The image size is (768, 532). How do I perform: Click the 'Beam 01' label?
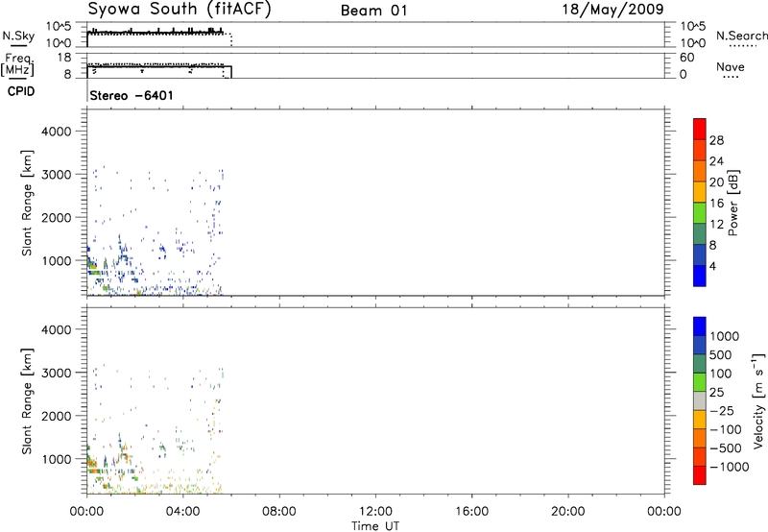pos(373,11)
